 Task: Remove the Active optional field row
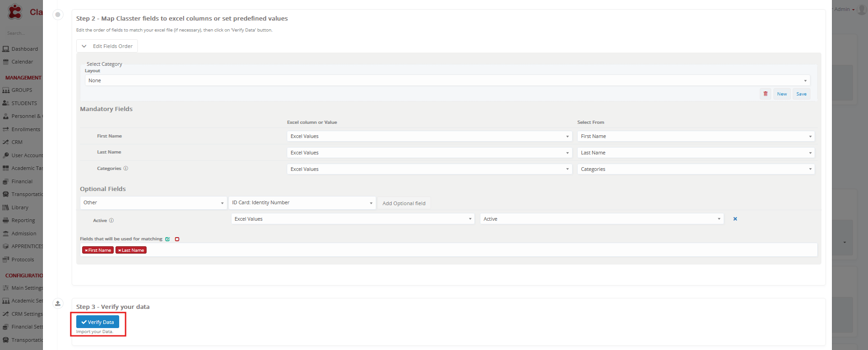[x=735, y=219]
